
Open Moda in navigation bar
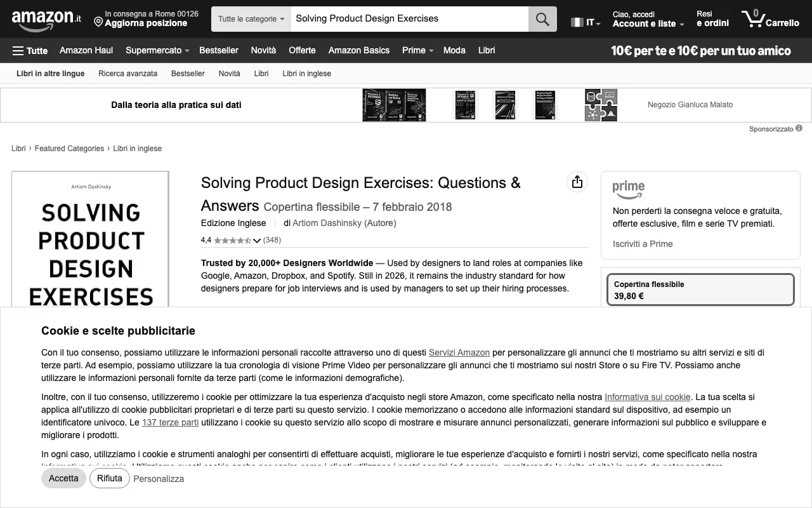point(454,50)
